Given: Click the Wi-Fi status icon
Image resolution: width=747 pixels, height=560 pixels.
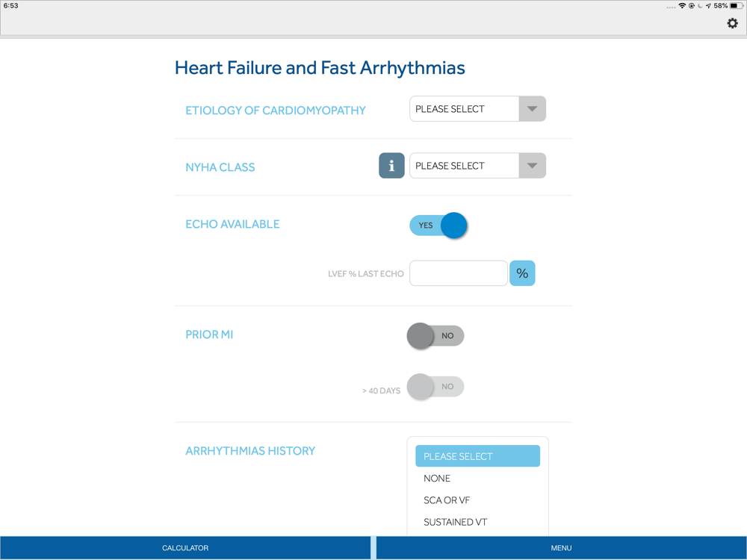Looking at the screenshot, I should pyautogui.click(x=682, y=6).
